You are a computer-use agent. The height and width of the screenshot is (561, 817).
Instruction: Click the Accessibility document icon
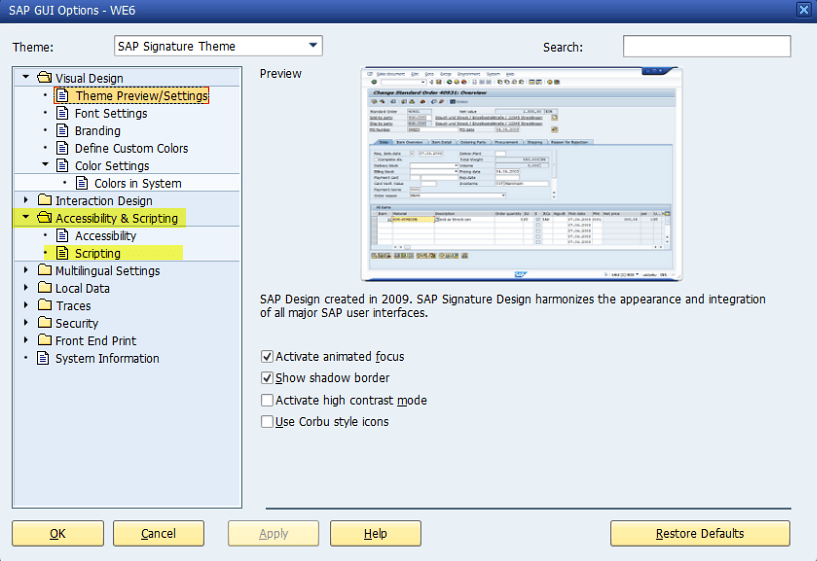pyautogui.click(x=62, y=235)
